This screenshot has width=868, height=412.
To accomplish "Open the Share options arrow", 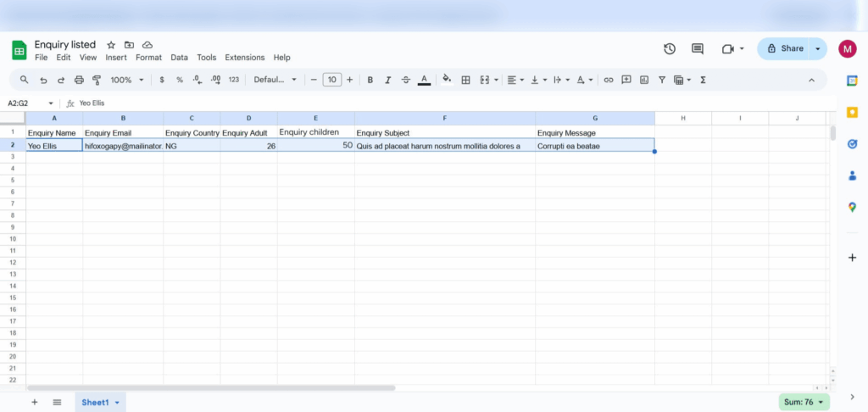I will [x=818, y=48].
